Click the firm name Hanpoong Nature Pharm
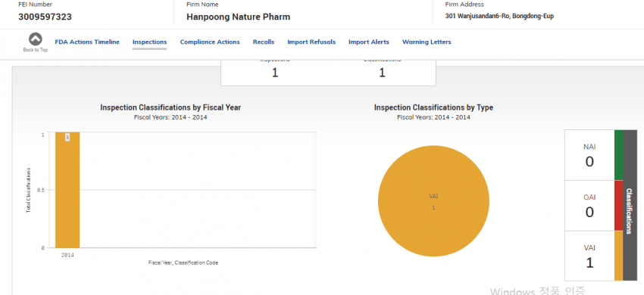Screen dimensions: 644x295 238,17
